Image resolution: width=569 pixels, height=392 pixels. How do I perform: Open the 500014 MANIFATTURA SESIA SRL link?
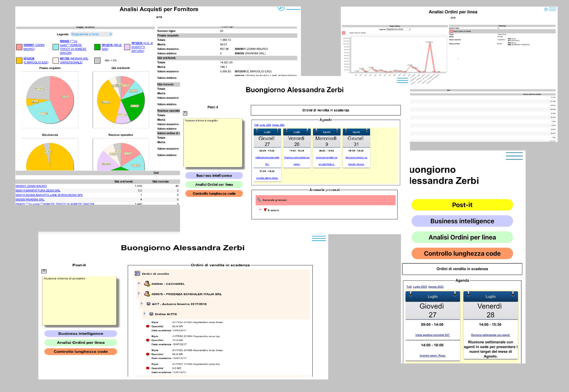point(38,191)
